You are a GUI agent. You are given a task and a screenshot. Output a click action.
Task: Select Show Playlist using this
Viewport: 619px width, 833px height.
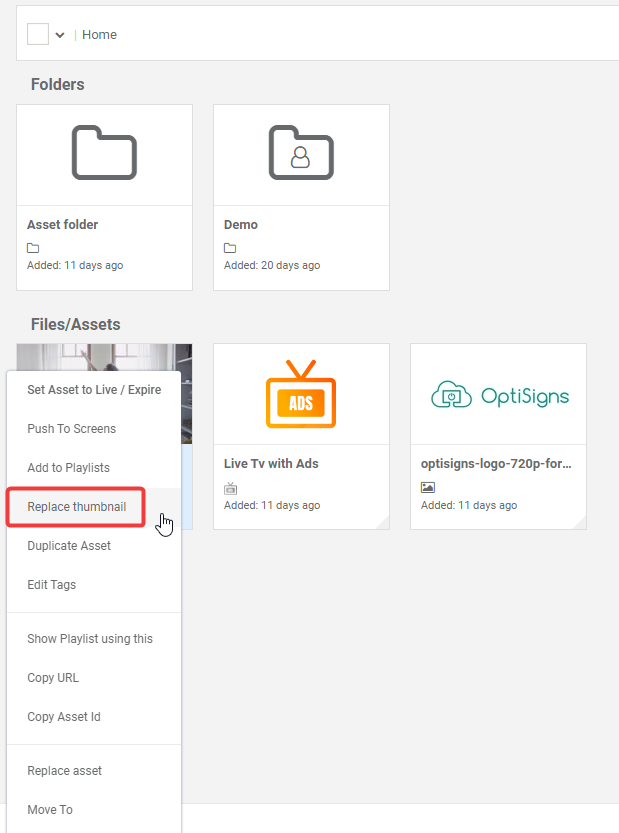90,639
